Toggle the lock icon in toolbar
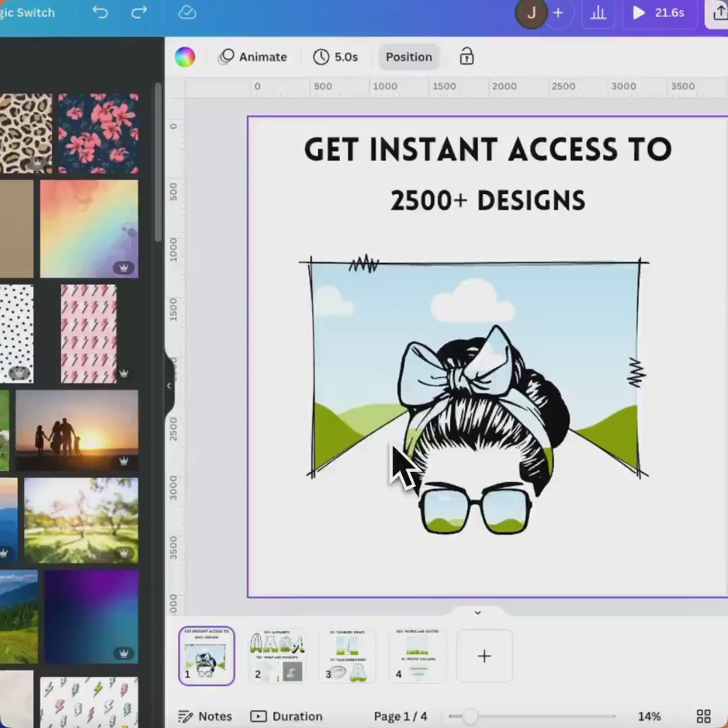This screenshot has height=728, width=728. (x=466, y=57)
